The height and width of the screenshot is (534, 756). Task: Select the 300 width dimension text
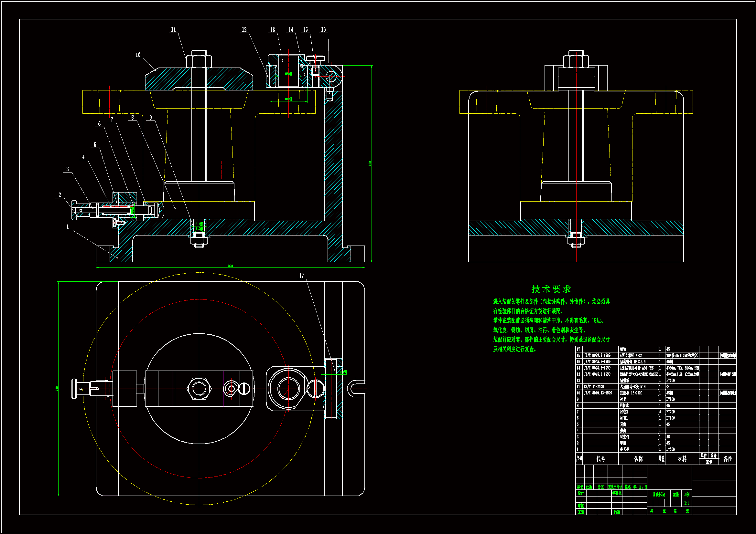click(230, 266)
